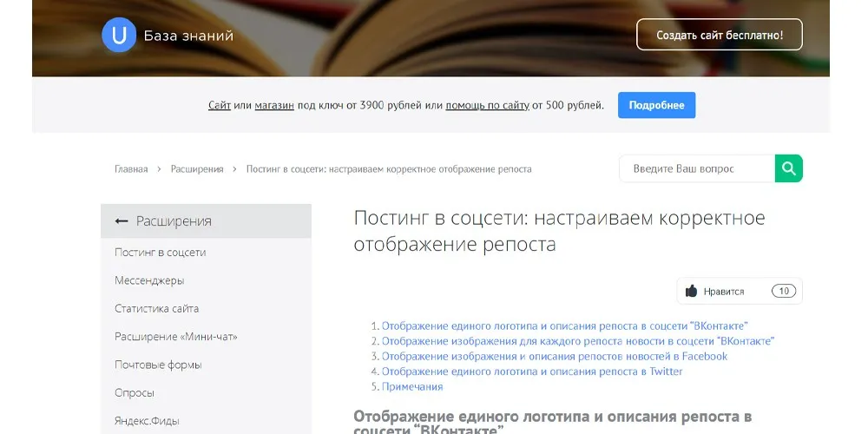Select Расширение «Мини-чат» in sidebar
Image resolution: width=868 pixels, height=434 pixels.
pyautogui.click(x=176, y=337)
